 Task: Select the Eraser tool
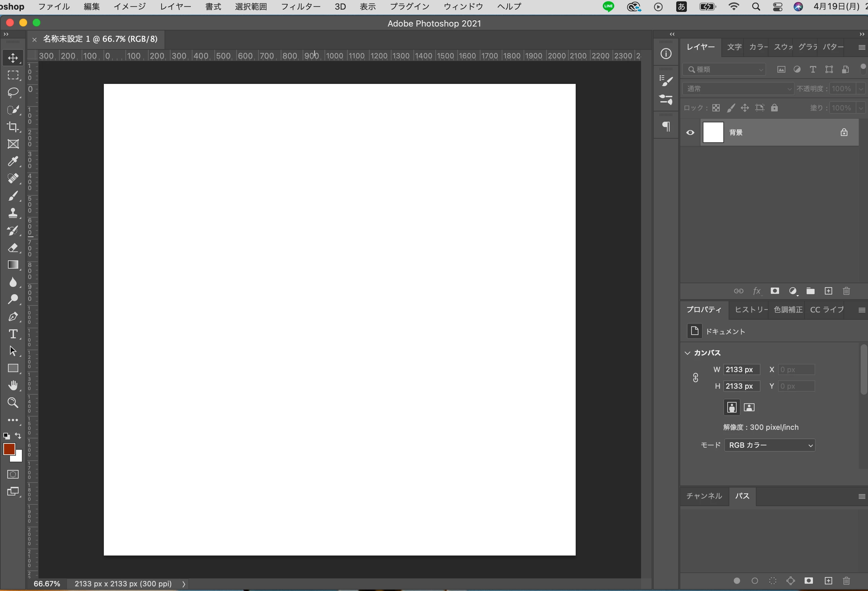point(13,248)
